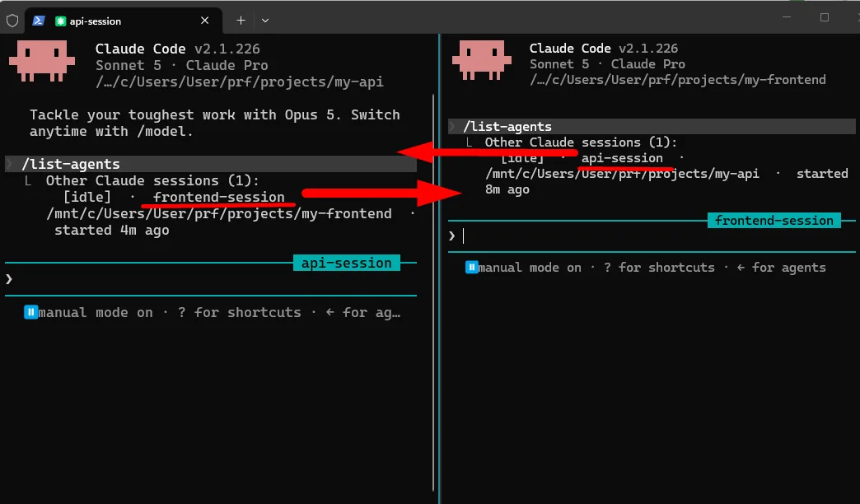Click the api-session name in right pane list
Image resolution: width=860 pixels, height=504 pixels.
[x=622, y=158]
